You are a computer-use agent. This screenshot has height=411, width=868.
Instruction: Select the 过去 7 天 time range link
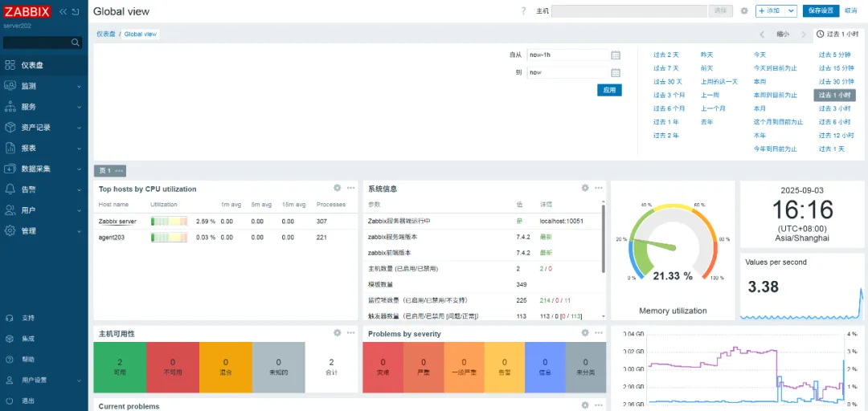point(665,68)
